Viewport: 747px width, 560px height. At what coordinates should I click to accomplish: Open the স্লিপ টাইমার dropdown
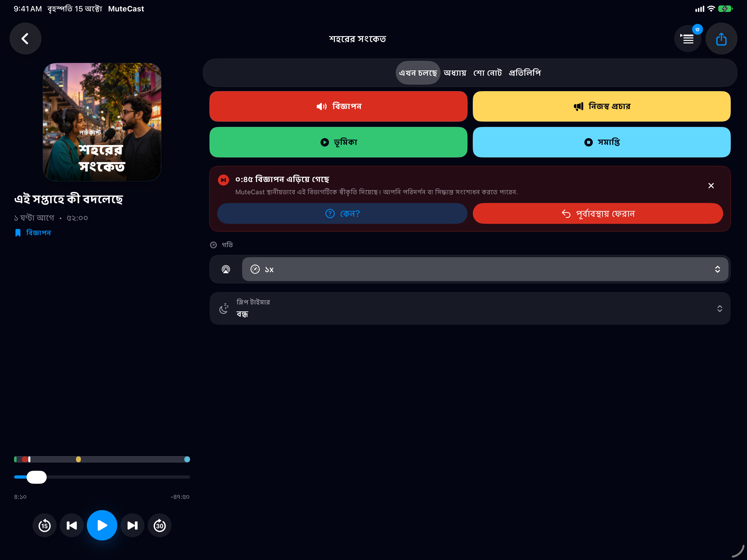pos(470,308)
